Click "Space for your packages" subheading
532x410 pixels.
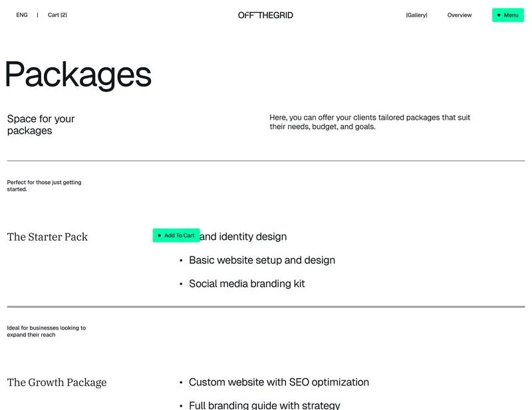pos(41,124)
